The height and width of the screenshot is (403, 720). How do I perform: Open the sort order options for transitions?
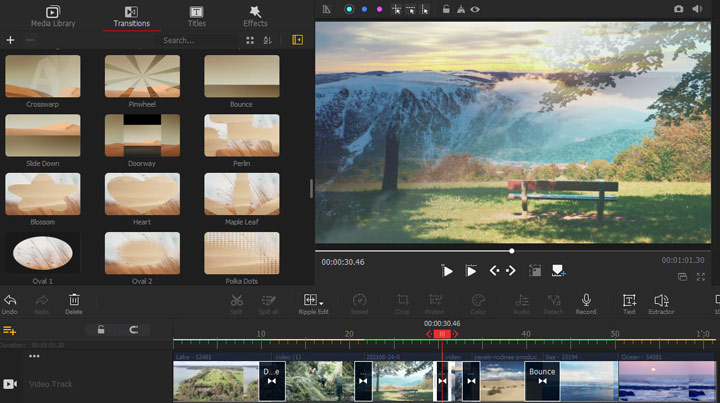pyautogui.click(x=267, y=40)
